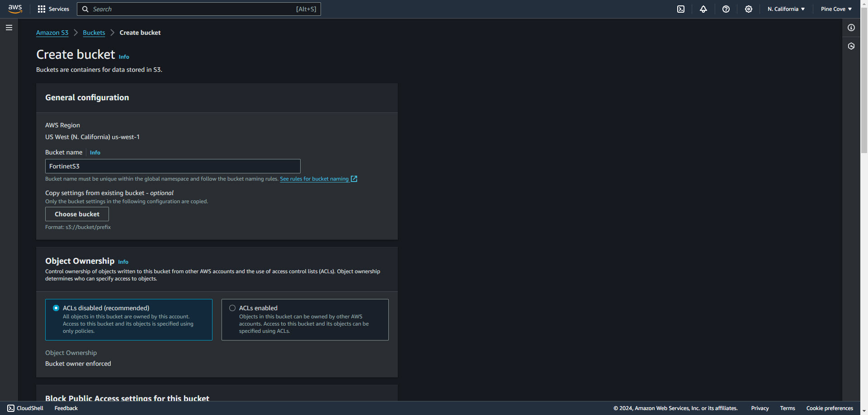This screenshot has width=868, height=415.
Task: Click the 'Create bucket' breadcrumb text
Action: [x=140, y=33]
